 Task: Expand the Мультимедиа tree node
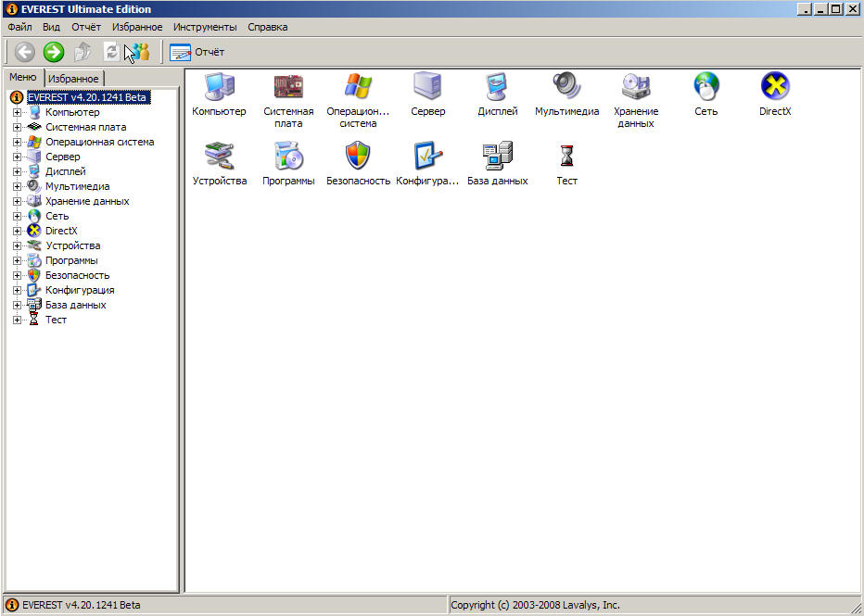point(17,186)
